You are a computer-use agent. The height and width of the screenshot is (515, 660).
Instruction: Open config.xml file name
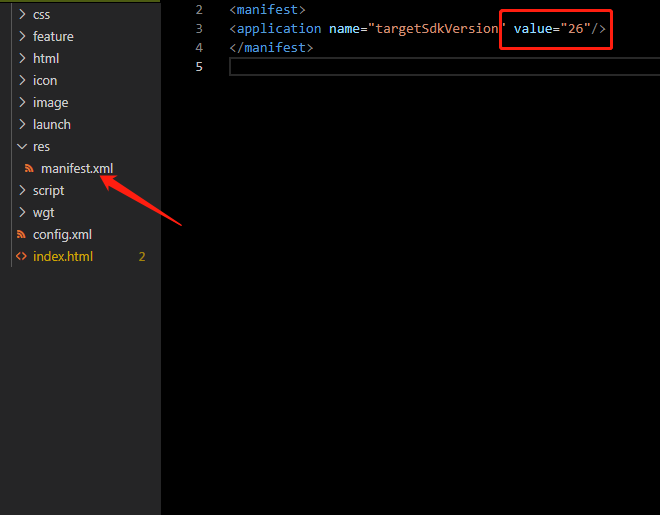pyautogui.click(x=62, y=234)
